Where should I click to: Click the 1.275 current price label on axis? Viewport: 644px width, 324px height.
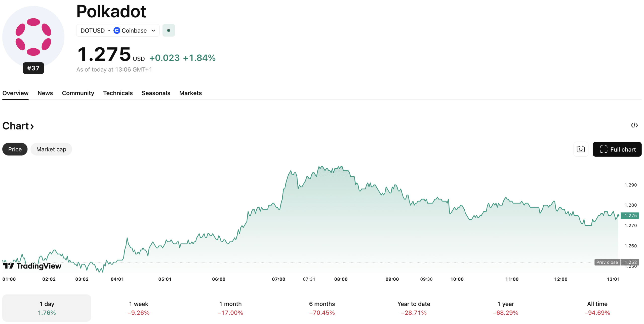(630, 215)
